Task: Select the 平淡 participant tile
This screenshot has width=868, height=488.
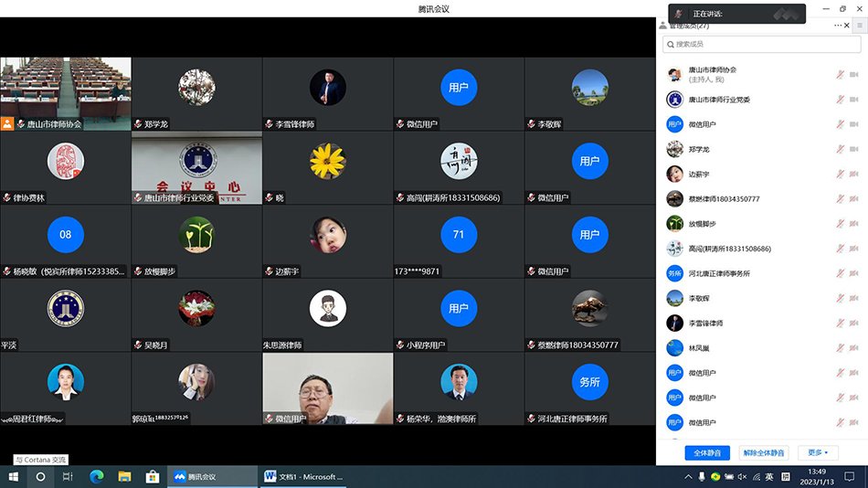Action: tap(65, 314)
